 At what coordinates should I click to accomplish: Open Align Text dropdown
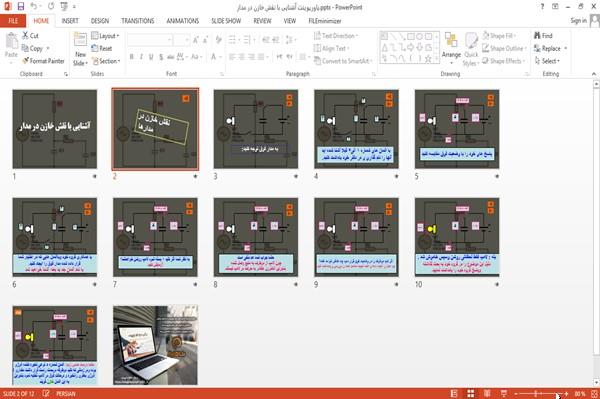[331, 48]
